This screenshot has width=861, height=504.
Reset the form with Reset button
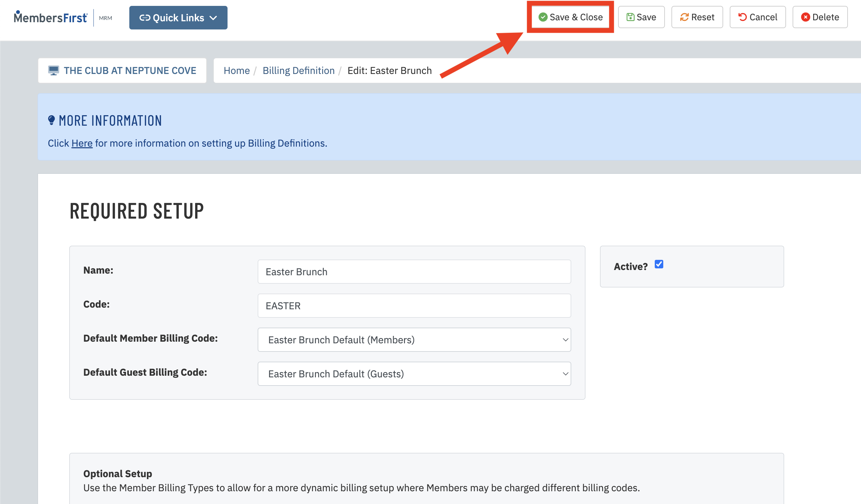pyautogui.click(x=697, y=17)
